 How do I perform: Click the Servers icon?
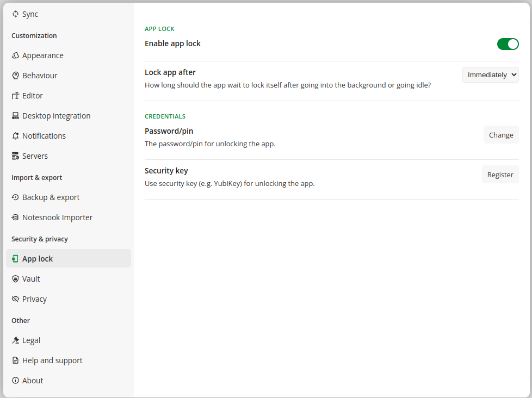15,156
